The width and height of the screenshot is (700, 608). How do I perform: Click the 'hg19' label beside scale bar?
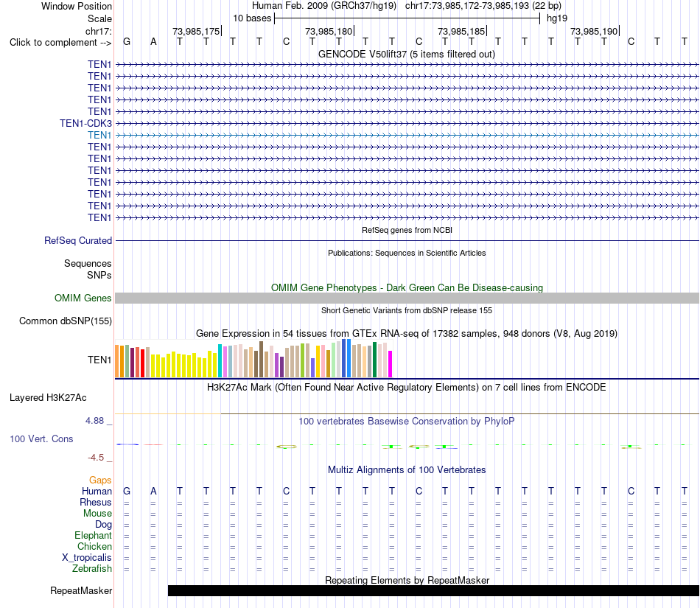coord(557,18)
